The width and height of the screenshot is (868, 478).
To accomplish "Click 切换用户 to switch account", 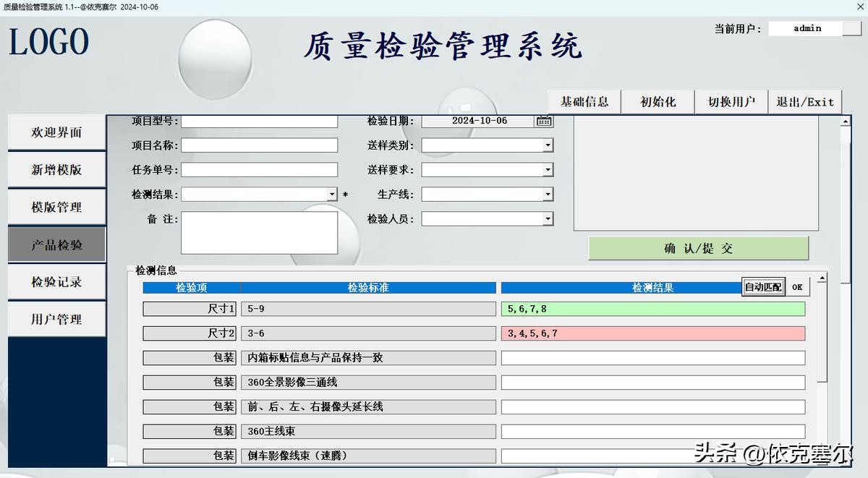I will (731, 102).
